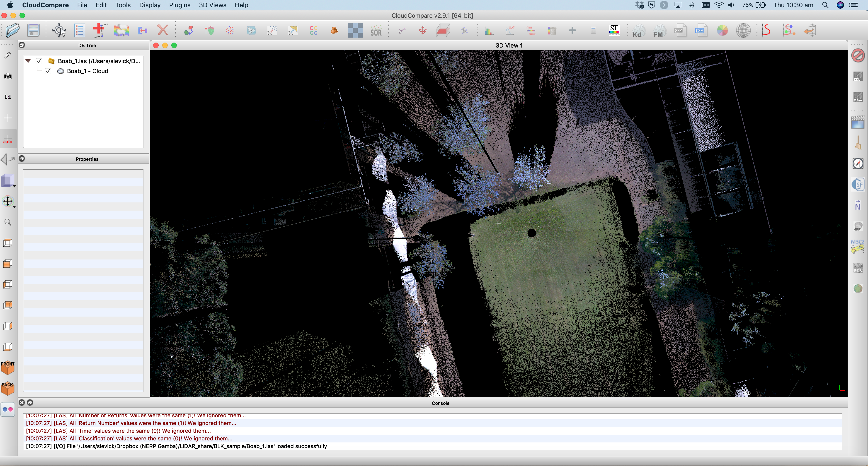This screenshot has width=868, height=466.
Task: Activate the Trace polyline red cross tool
Action: (100, 30)
